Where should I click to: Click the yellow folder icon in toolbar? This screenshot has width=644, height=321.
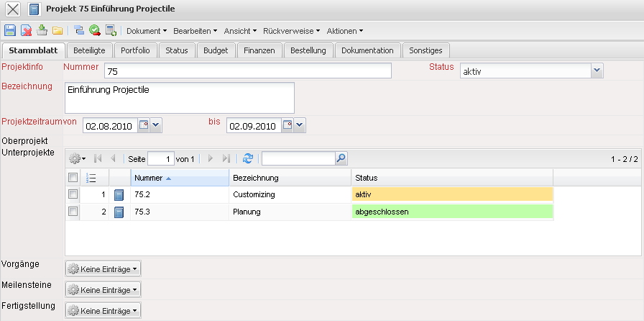(x=57, y=30)
